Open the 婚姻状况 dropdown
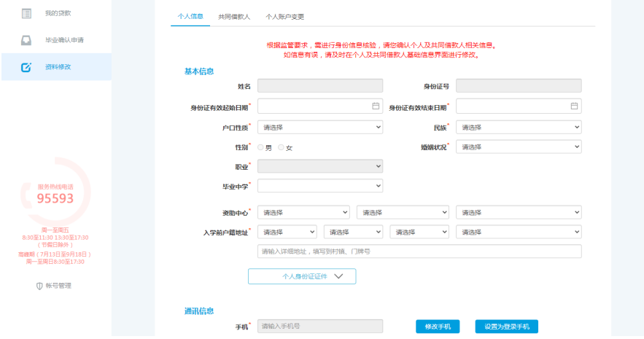 (519, 147)
